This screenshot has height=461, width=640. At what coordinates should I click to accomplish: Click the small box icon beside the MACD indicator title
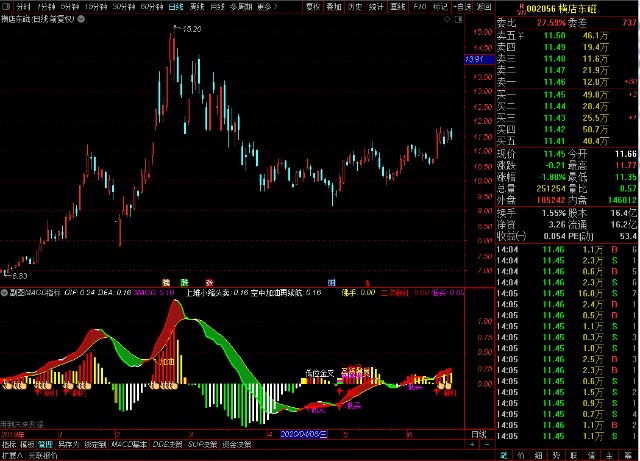coord(5,293)
